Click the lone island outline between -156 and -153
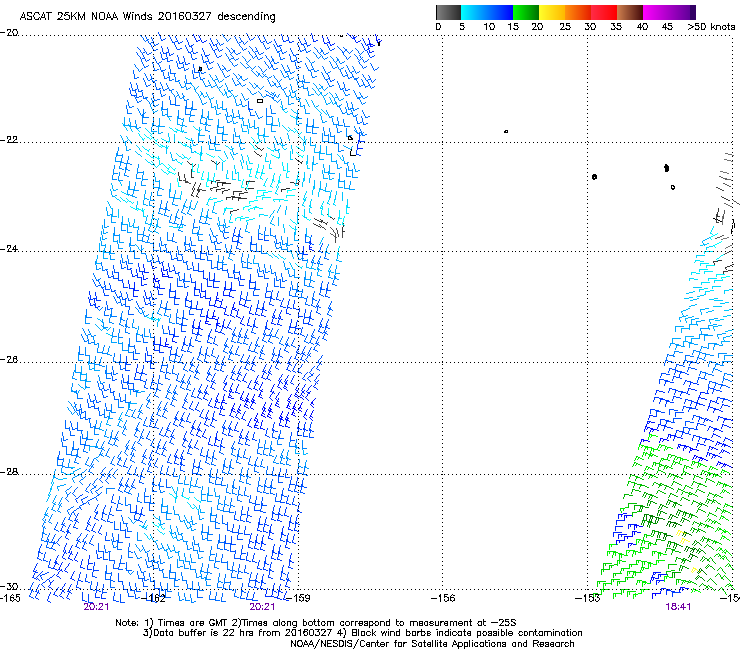This screenshot has height=650, width=740. [x=506, y=131]
